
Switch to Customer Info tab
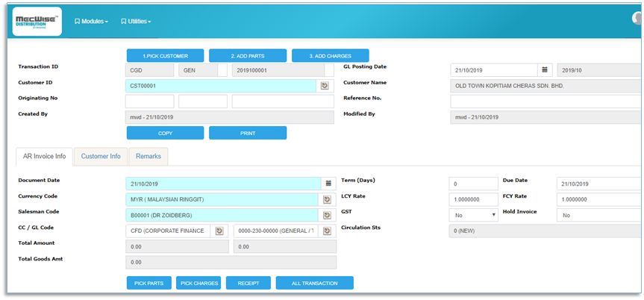(x=101, y=157)
